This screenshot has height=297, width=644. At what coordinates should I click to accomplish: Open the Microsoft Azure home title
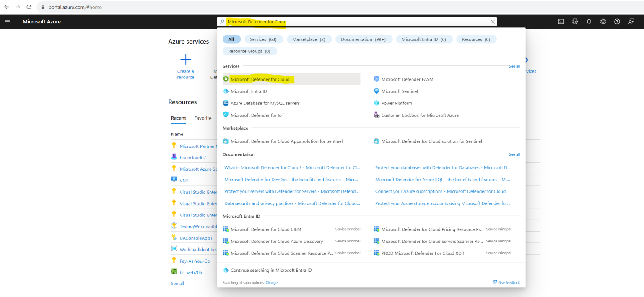42,21
